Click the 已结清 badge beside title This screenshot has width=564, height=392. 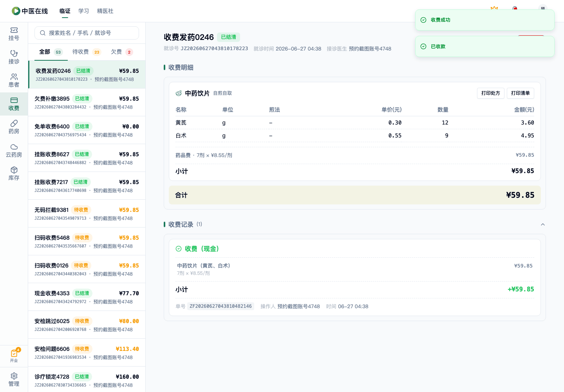click(x=228, y=37)
